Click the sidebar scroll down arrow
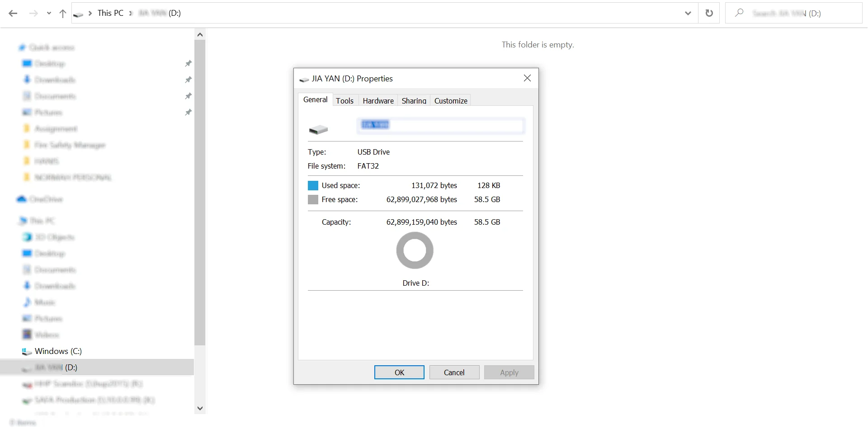The height and width of the screenshot is (429, 868). pos(200,408)
